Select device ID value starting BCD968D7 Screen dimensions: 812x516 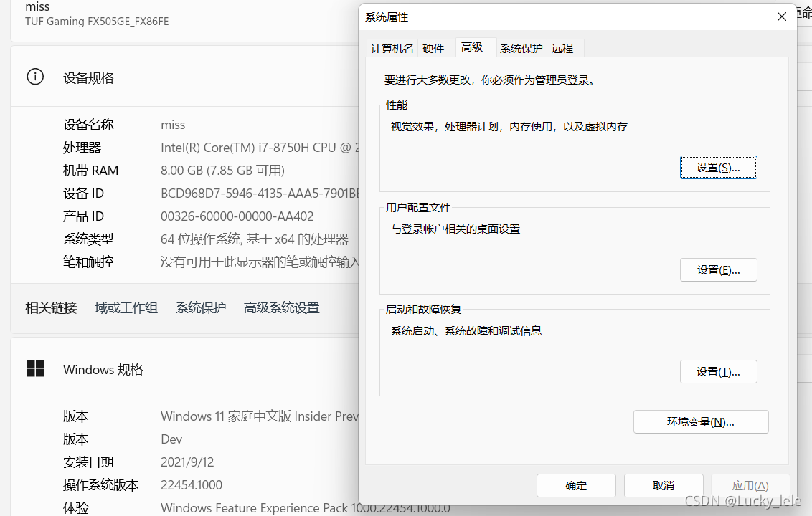tap(260, 193)
